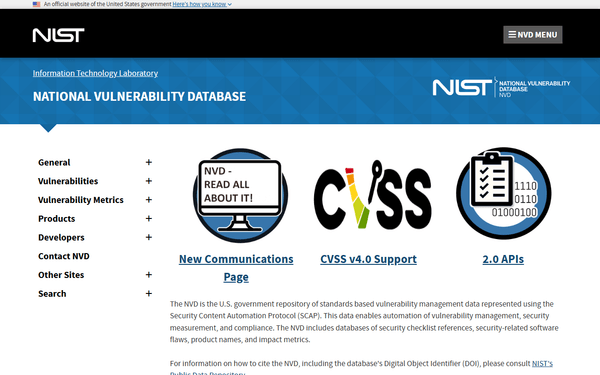Click the NIST logo in black header

coord(59,35)
